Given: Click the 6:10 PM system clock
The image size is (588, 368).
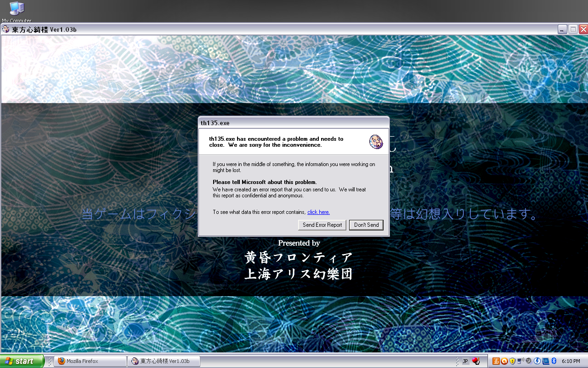Looking at the screenshot, I should [571, 361].
